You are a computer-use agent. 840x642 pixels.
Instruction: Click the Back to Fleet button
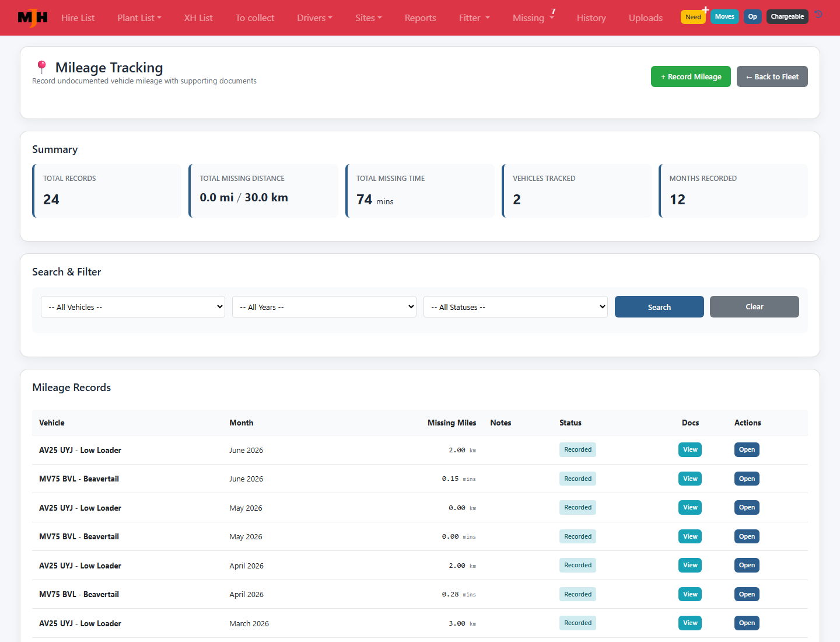coord(772,76)
